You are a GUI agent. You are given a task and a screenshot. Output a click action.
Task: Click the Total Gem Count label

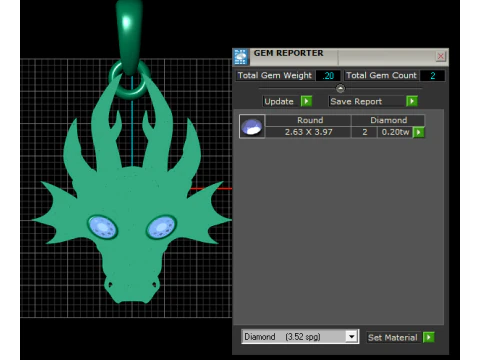coord(381,76)
